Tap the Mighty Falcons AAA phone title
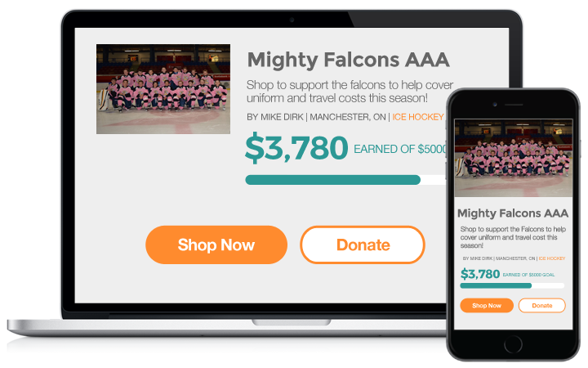 click(x=513, y=213)
